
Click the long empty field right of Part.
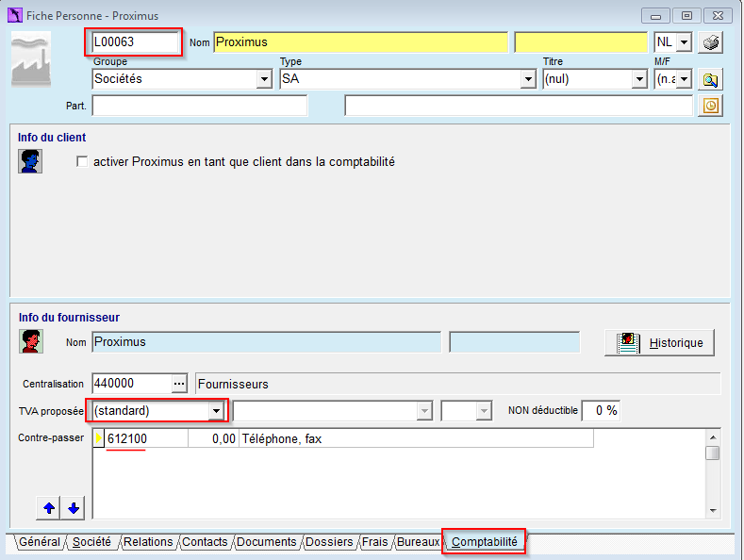coord(519,106)
